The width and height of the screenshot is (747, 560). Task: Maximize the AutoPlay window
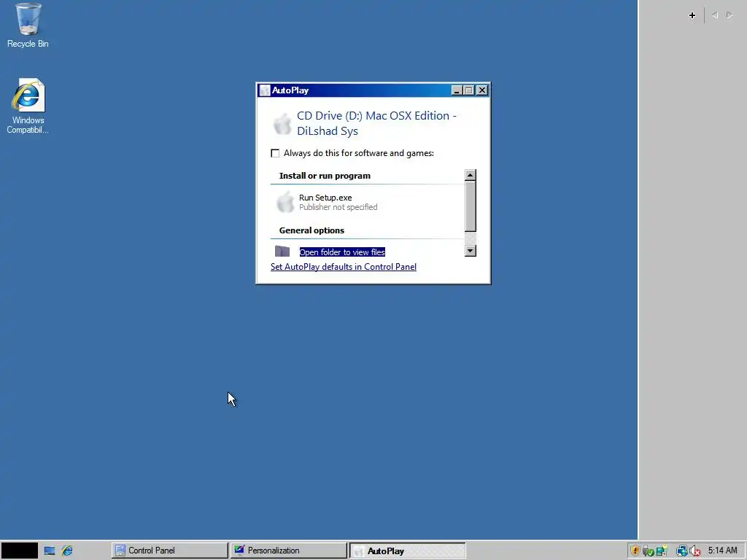[x=469, y=90]
